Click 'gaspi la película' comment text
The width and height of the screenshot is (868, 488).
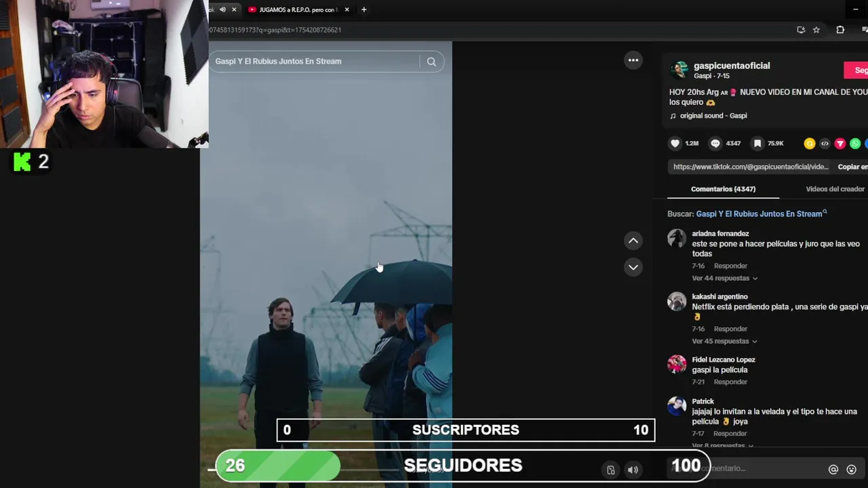(719, 370)
